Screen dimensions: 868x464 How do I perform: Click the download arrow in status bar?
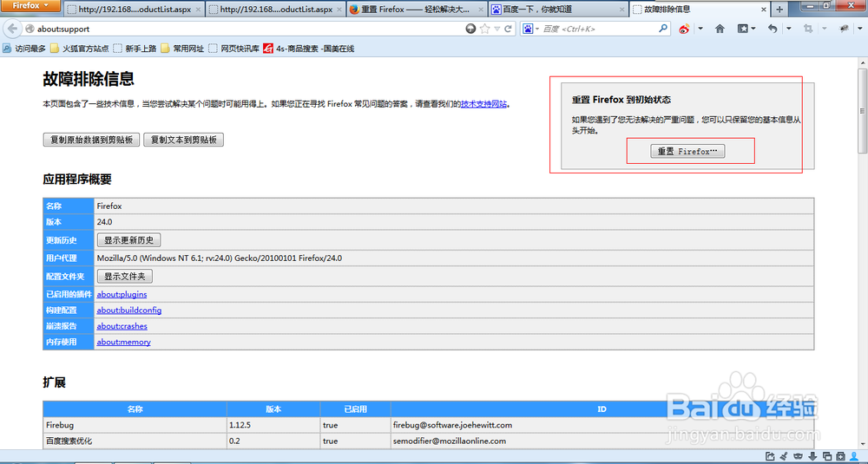click(812, 456)
